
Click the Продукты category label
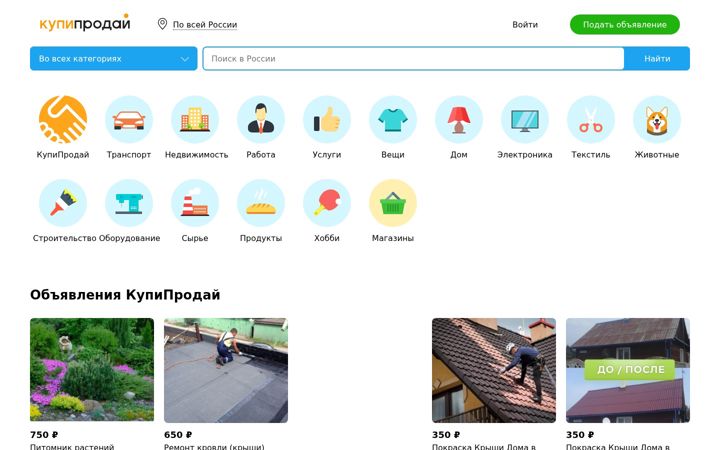pyautogui.click(x=261, y=238)
